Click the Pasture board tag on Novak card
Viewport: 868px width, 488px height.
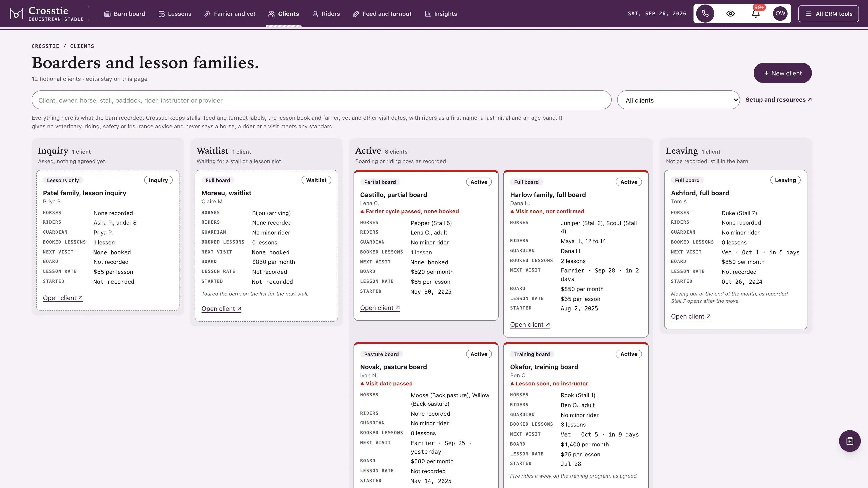(381, 354)
